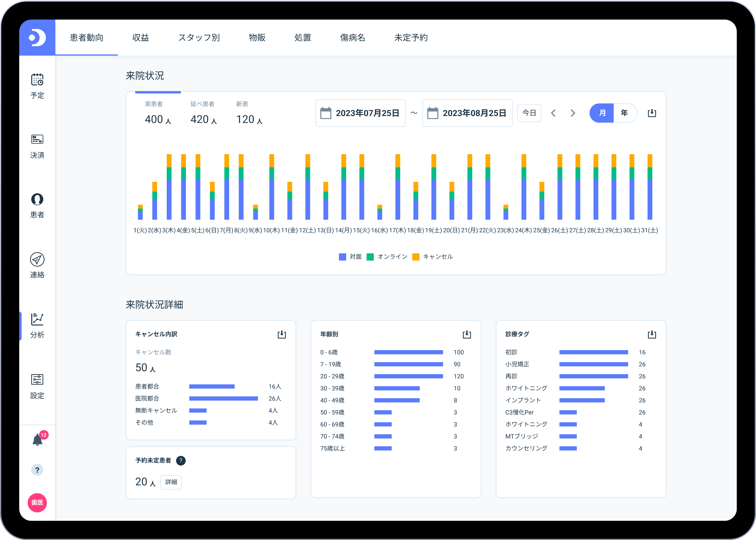The width and height of the screenshot is (756, 540).
Task: Download the 診療タグ card data
Action: [652, 334]
